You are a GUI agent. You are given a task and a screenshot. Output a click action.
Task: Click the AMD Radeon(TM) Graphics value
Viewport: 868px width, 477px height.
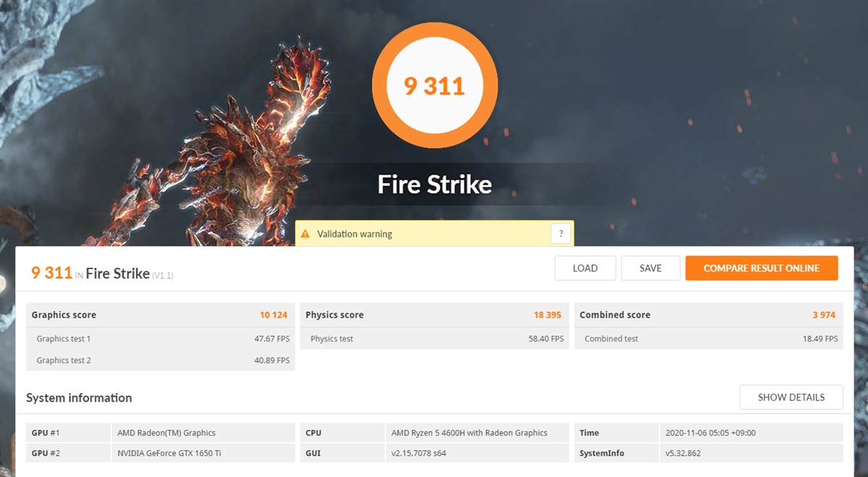click(166, 433)
